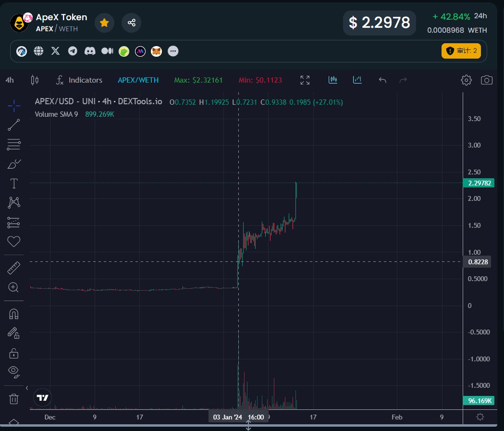
Task: Toggle magnet mode
Action: 13,314
